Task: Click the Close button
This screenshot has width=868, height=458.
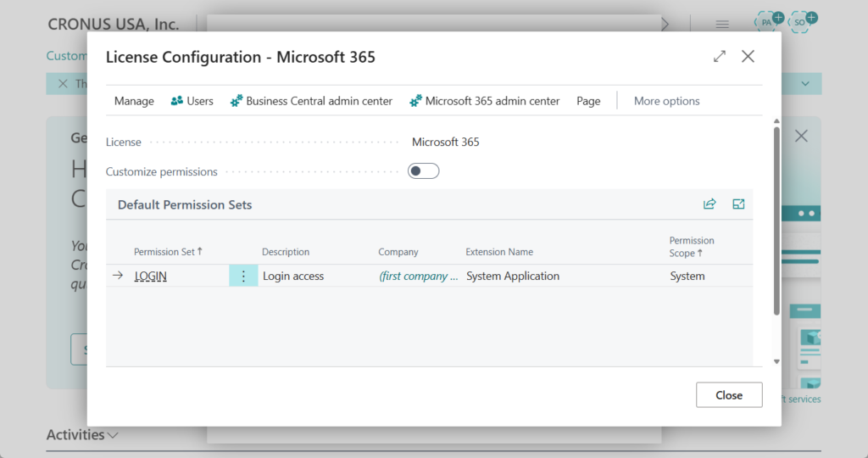Action: click(x=728, y=395)
